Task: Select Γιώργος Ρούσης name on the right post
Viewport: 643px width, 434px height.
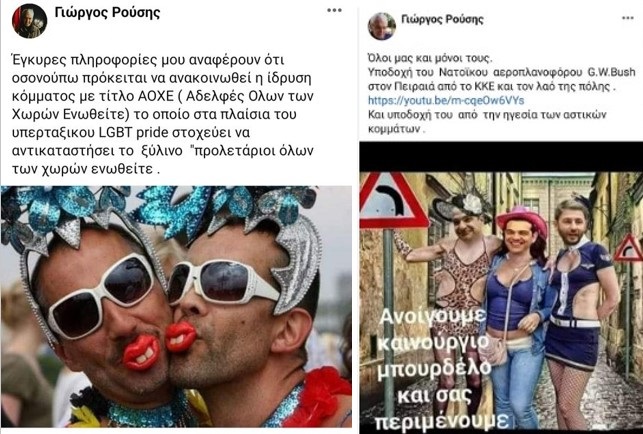Action: tap(442, 19)
